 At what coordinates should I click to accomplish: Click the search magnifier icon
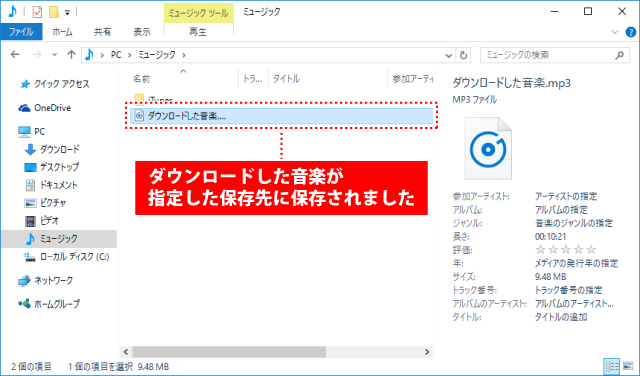620,55
